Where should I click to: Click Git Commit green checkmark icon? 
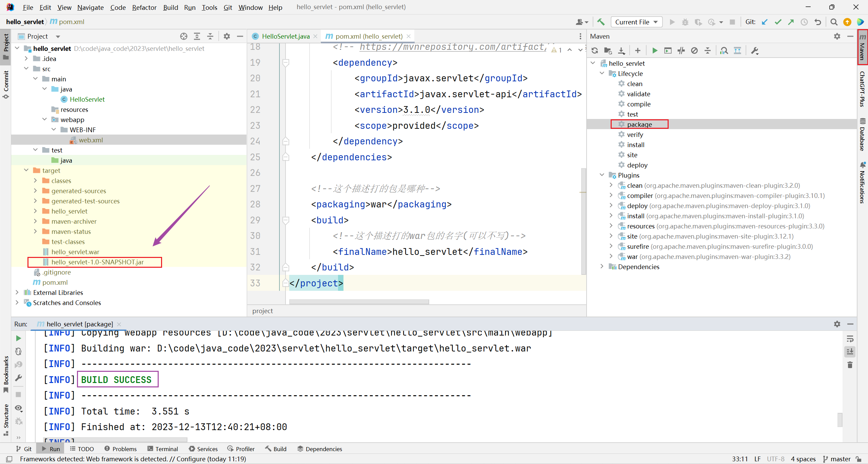click(778, 22)
